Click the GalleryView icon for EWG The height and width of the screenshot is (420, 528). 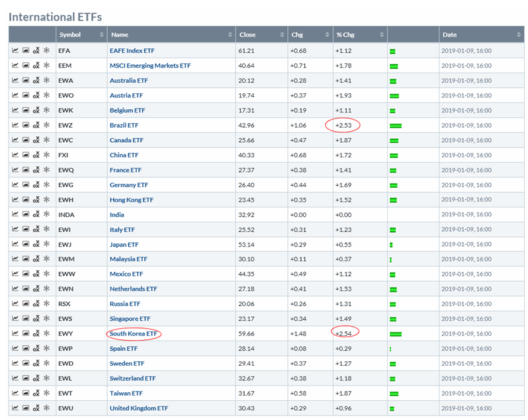coord(26,185)
